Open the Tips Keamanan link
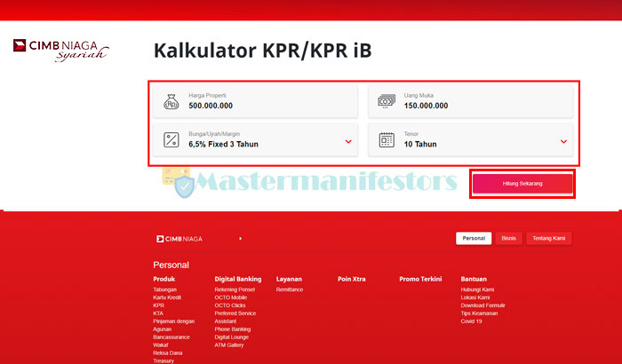Screen dimensions: 622x364 tap(479, 313)
